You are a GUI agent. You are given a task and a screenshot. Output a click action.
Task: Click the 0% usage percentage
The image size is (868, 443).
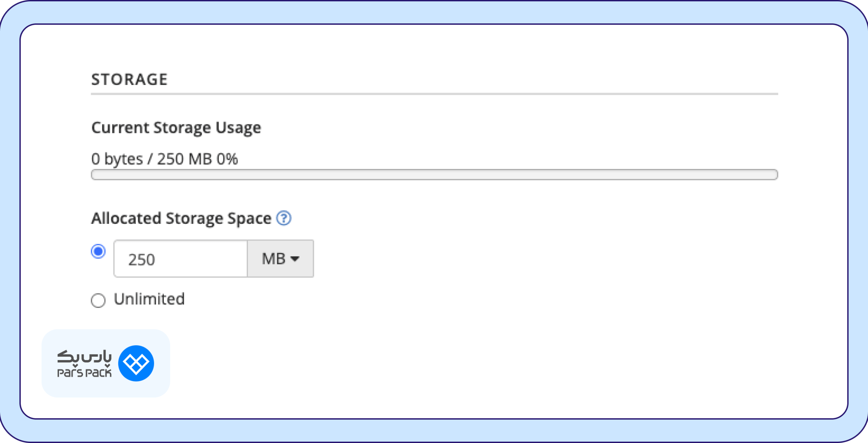(228, 159)
